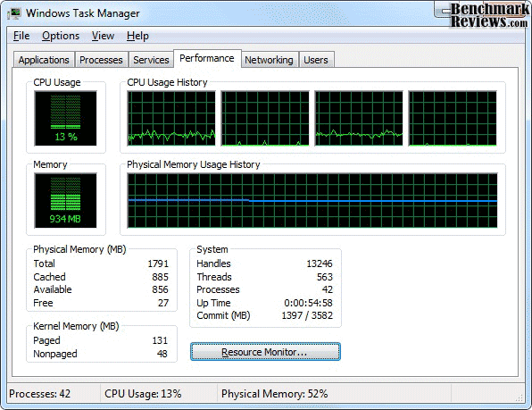
Task: Click the Physical Memory 52% status bar text
Action: tap(275, 394)
